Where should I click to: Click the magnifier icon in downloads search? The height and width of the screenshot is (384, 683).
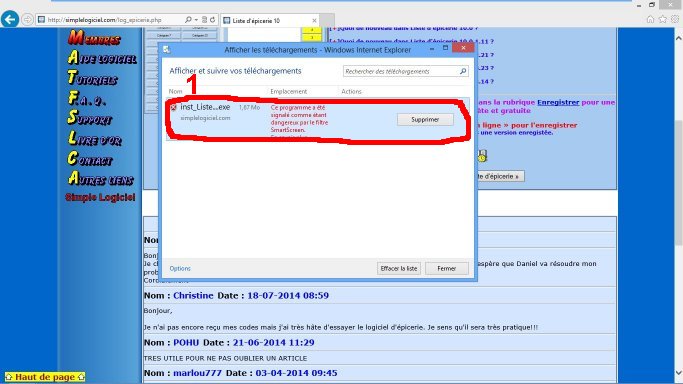pyautogui.click(x=463, y=71)
